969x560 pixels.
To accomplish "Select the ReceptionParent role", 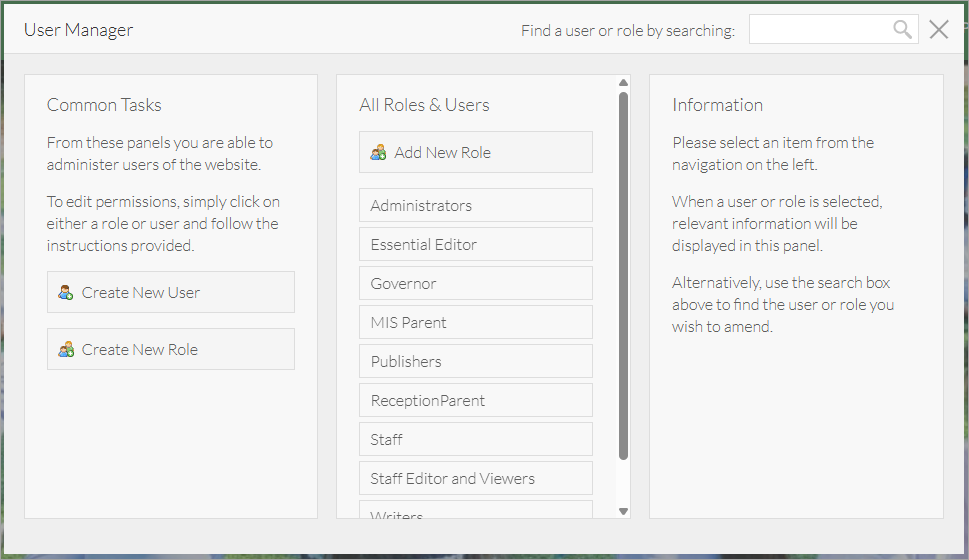I will 475,401.
